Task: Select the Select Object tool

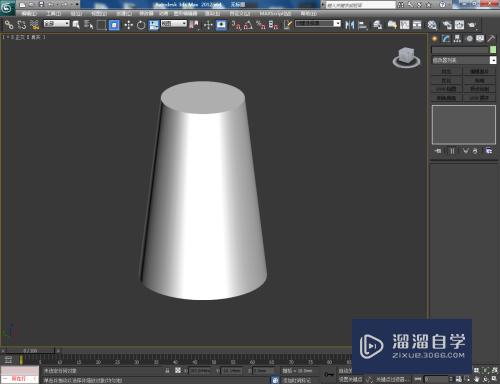Action: pos(76,25)
